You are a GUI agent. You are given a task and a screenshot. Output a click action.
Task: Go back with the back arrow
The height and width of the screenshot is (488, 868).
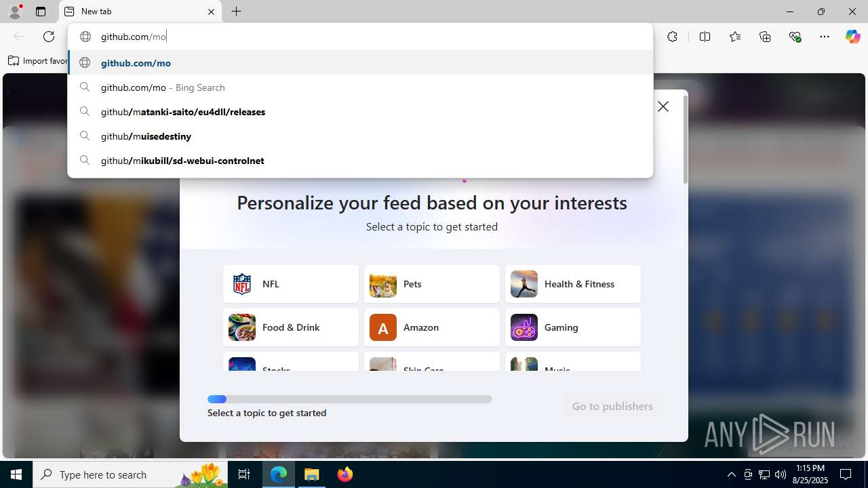[19, 37]
